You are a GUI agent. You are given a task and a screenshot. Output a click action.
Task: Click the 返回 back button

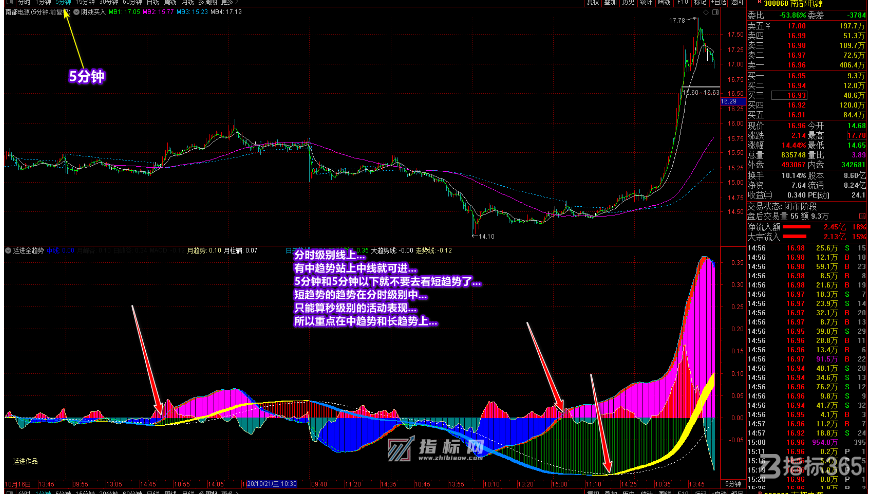(737, 3)
